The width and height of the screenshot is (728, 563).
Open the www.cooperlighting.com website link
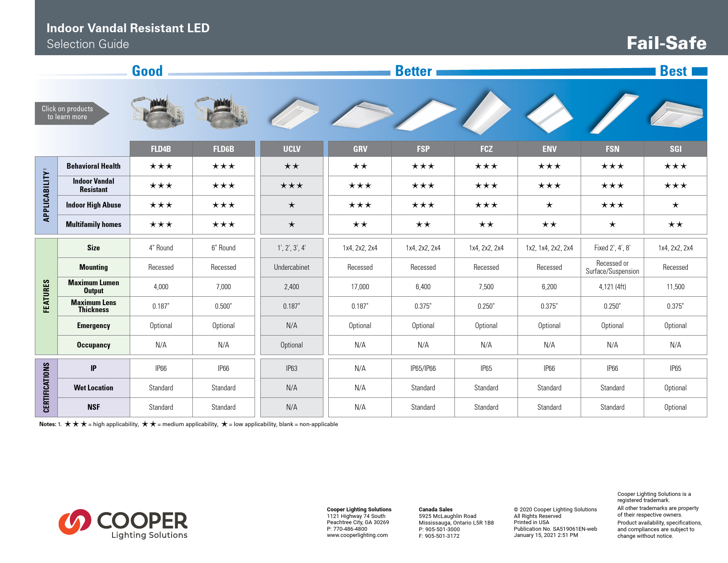tap(356, 536)
